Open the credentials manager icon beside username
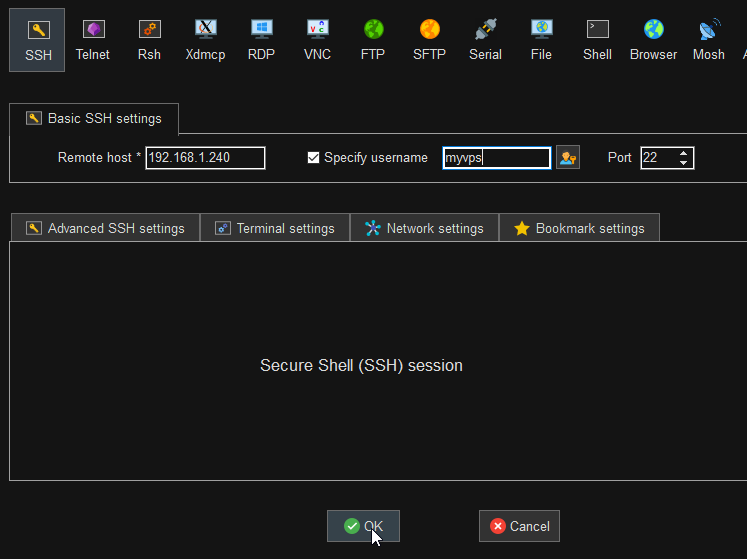The image size is (747, 559). (568, 158)
